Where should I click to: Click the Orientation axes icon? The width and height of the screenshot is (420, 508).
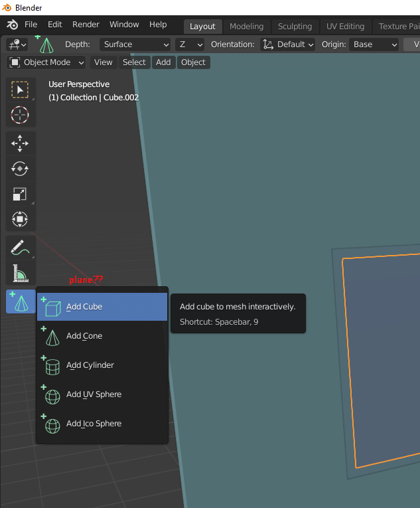coord(268,44)
